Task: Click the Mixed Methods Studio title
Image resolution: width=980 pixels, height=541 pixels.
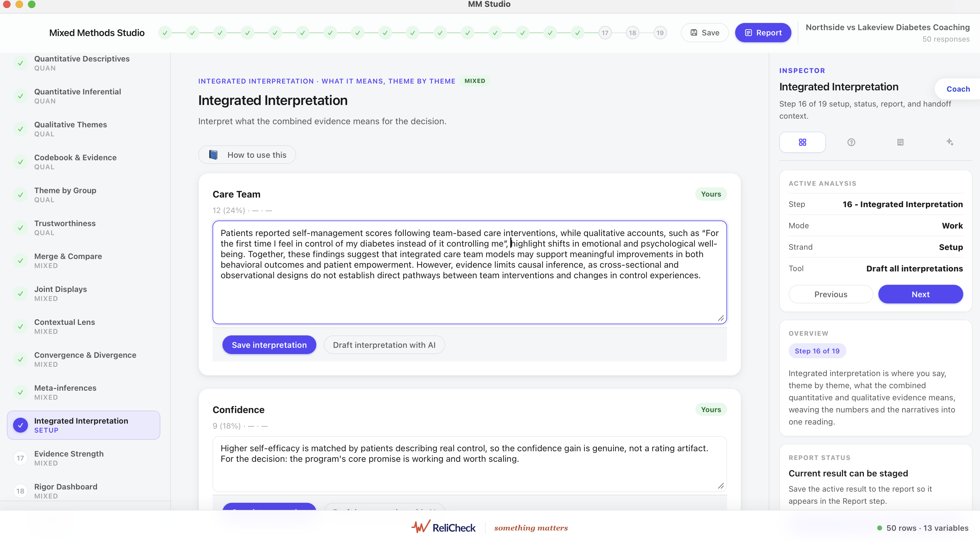Action: 97,33
